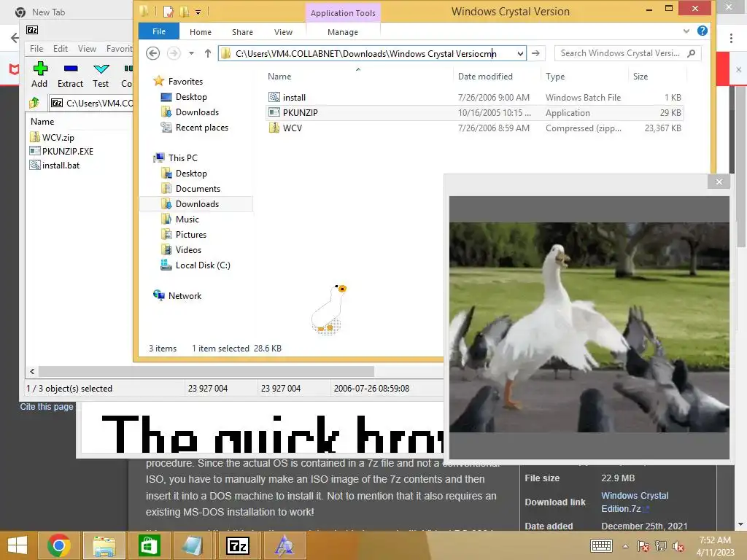Open Explorer Help question mark icon
This screenshot has height=560, width=747.
click(703, 31)
